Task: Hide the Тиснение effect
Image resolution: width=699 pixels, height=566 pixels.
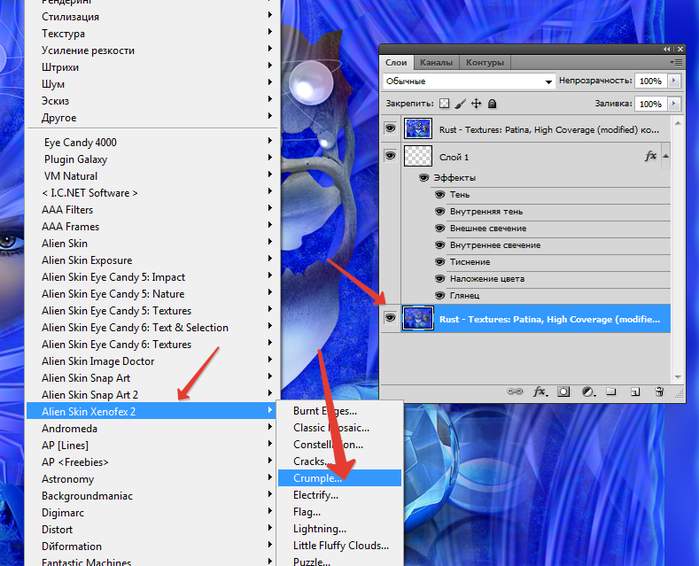Action: (440, 262)
